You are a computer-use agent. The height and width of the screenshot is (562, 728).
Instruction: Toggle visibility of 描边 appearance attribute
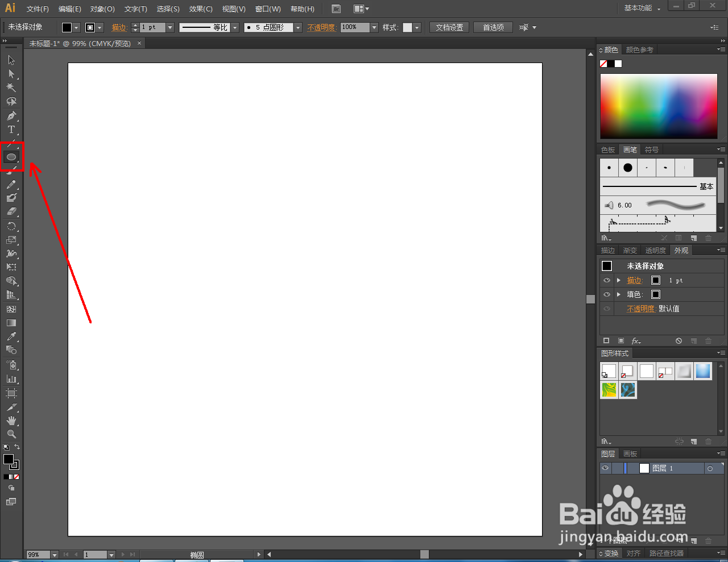click(x=607, y=280)
